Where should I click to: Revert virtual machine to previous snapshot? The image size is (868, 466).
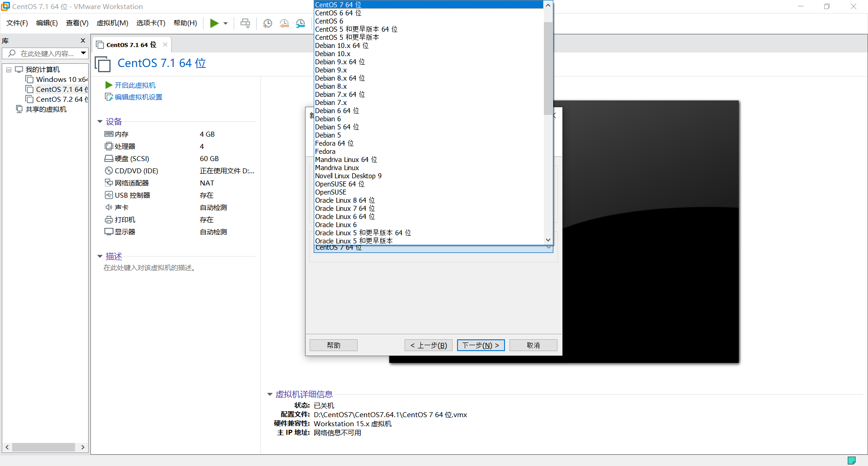click(x=284, y=23)
